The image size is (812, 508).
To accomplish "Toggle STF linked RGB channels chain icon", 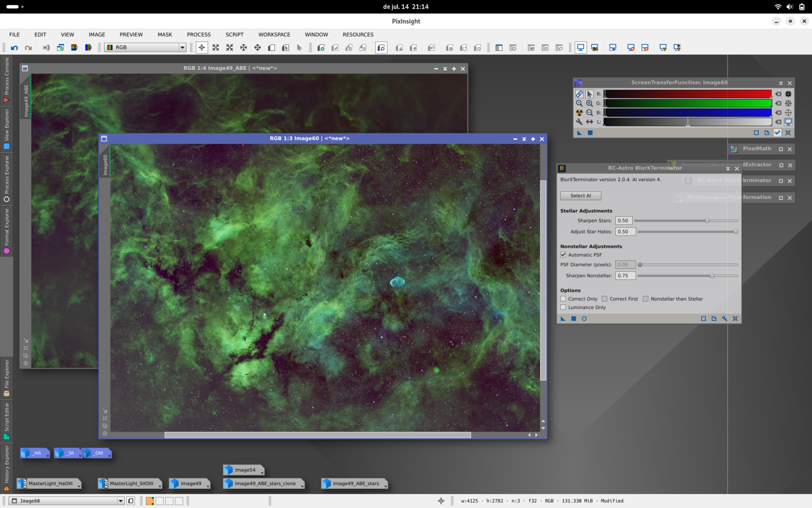I will point(579,94).
